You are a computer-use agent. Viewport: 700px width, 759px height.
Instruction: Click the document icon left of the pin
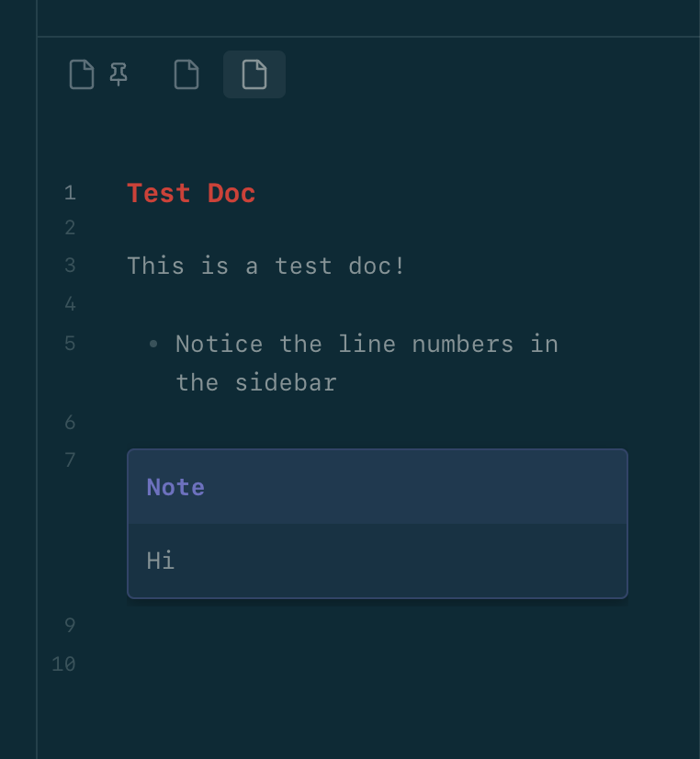coord(81,74)
